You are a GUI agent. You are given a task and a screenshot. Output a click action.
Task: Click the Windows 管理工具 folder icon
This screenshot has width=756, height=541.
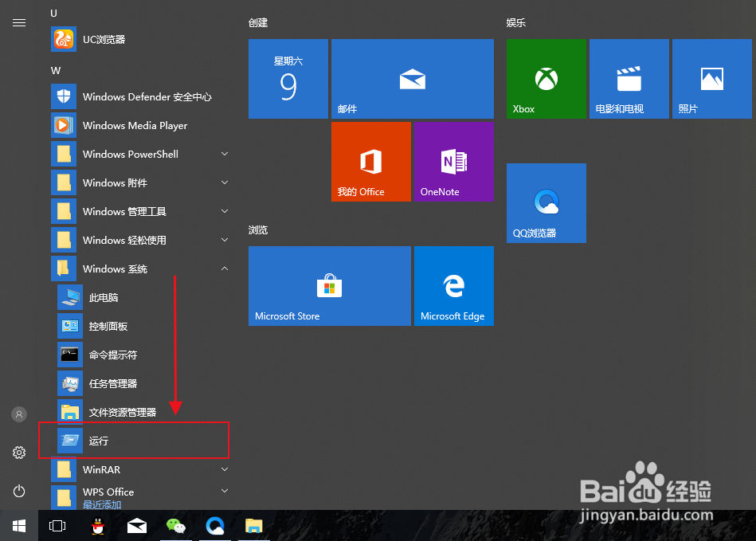click(x=64, y=211)
